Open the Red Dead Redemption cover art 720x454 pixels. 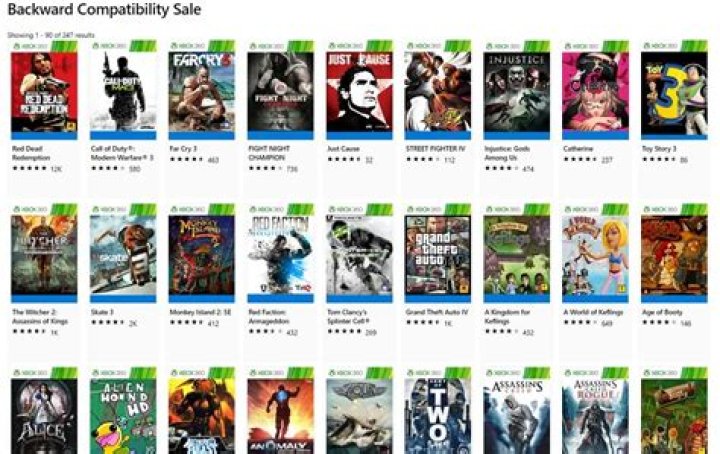44,92
